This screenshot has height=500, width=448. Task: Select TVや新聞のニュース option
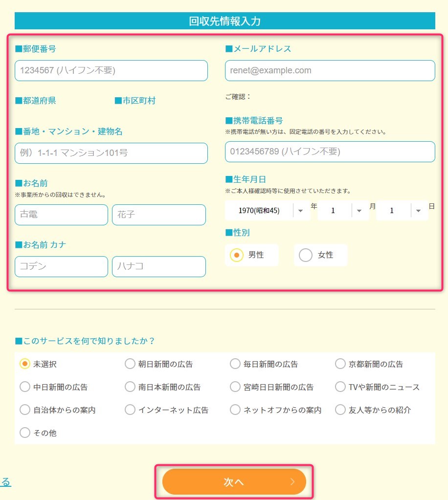point(340,387)
